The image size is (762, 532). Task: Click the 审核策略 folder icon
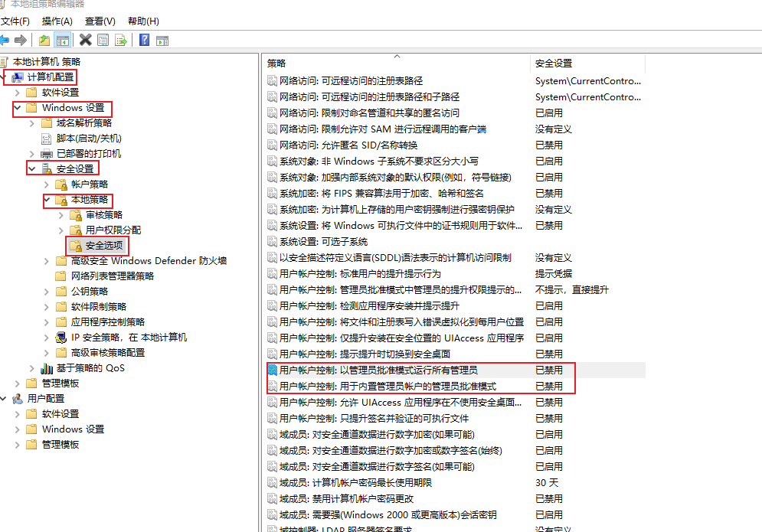[x=76, y=215]
